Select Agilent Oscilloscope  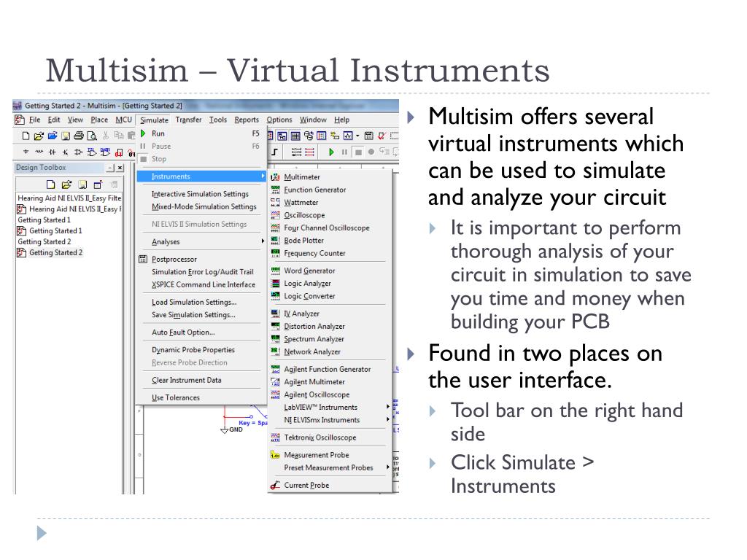[330, 394]
